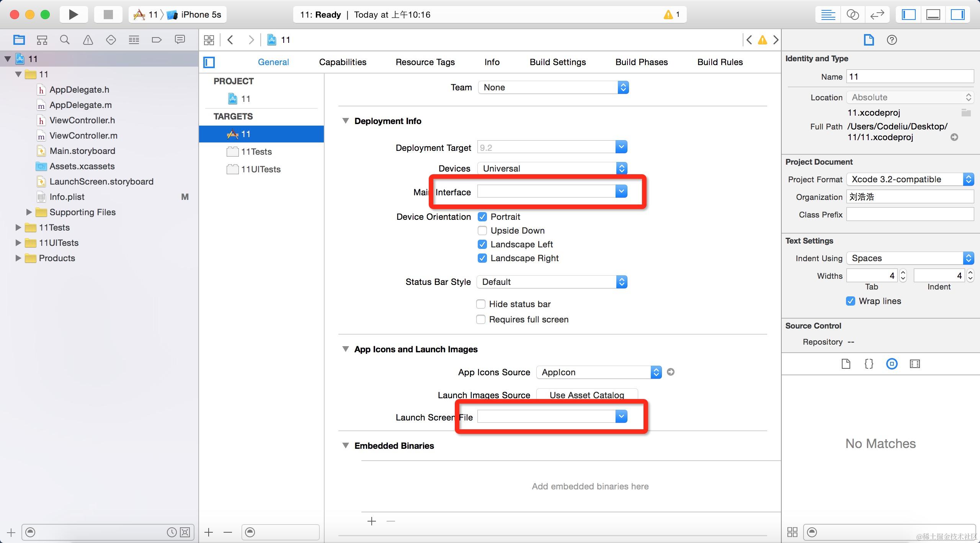This screenshot has height=543, width=980.
Task: Open the Main Interface dropdown
Action: [x=621, y=191]
